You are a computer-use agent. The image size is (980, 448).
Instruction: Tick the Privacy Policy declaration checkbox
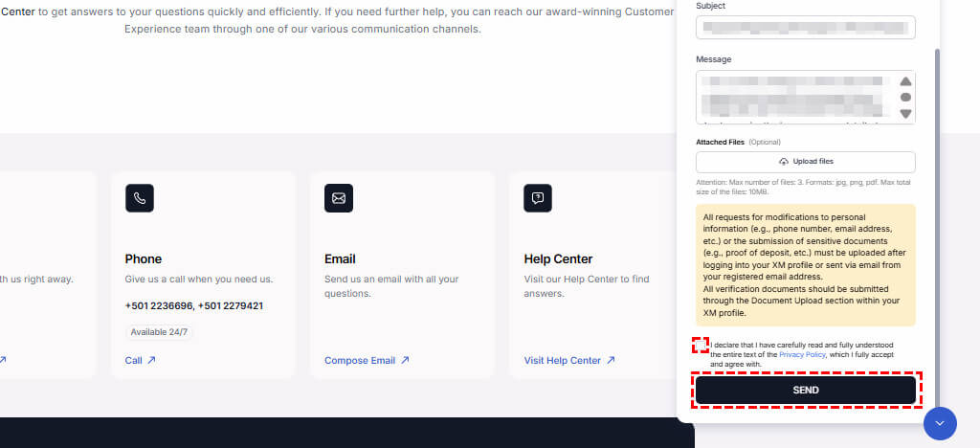click(701, 345)
